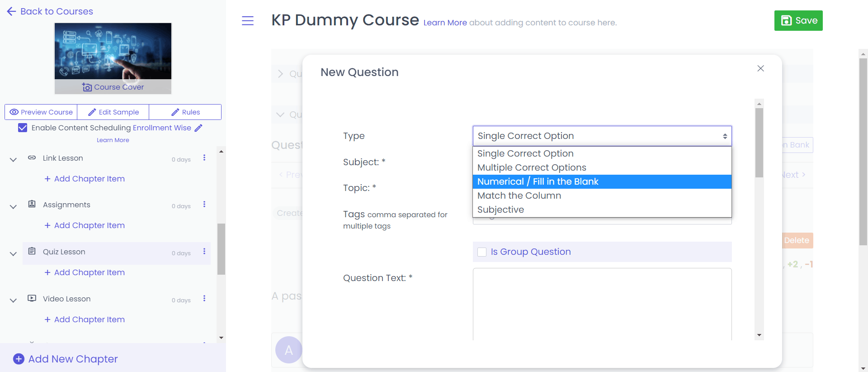Save the course
868x372 pixels.
tap(798, 21)
